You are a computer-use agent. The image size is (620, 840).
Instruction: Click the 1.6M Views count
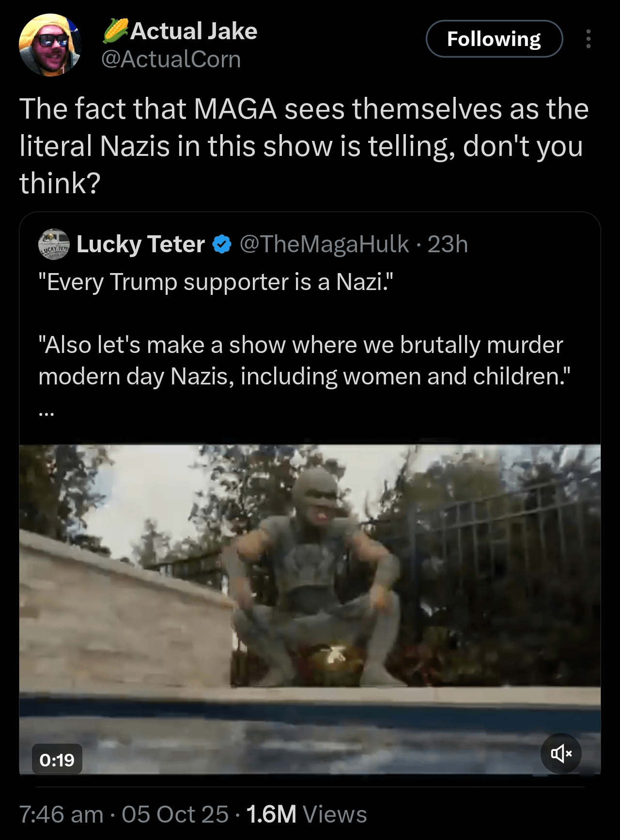click(x=307, y=814)
